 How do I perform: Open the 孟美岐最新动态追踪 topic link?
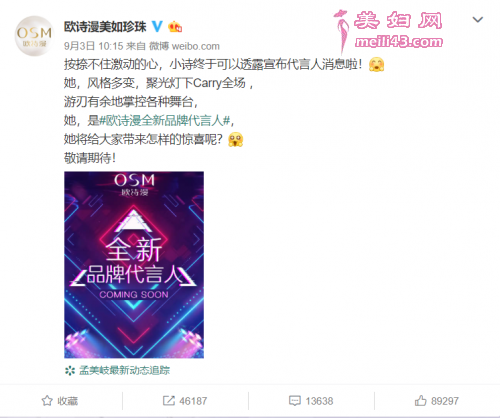pyautogui.click(x=124, y=370)
